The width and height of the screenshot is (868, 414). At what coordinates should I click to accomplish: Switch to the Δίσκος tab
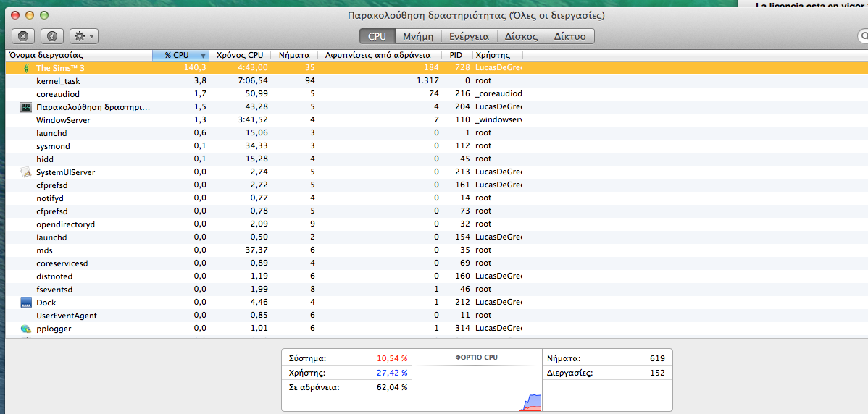coord(522,36)
